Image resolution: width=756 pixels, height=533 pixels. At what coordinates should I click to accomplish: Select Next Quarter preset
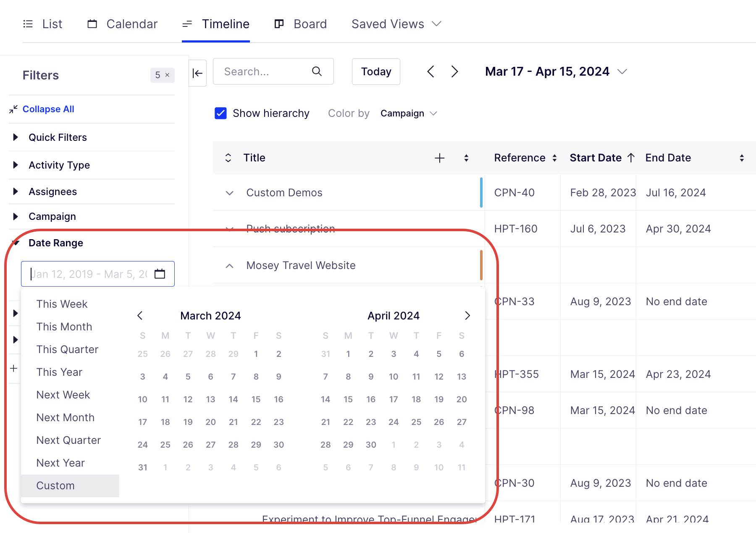(x=68, y=440)
